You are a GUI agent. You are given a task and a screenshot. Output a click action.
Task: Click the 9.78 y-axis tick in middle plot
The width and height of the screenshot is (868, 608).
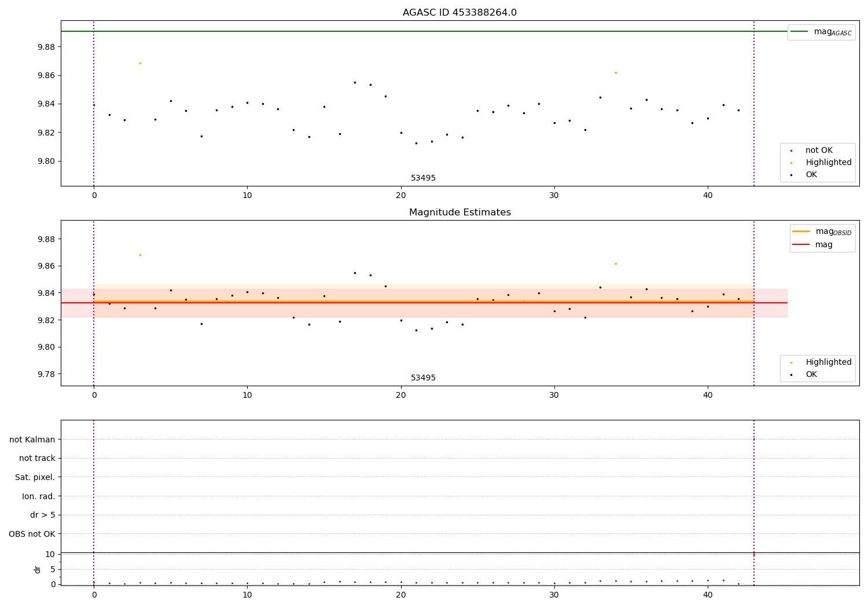[x=46, y=374]
